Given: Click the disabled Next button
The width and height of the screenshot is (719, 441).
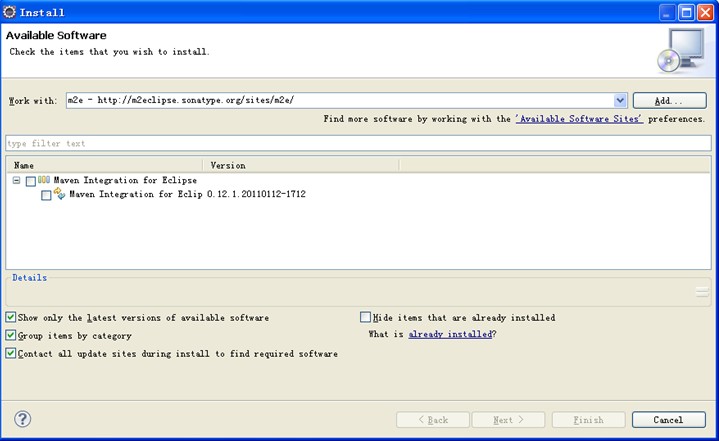Looking at the screenshot, I should pos(509,419).
